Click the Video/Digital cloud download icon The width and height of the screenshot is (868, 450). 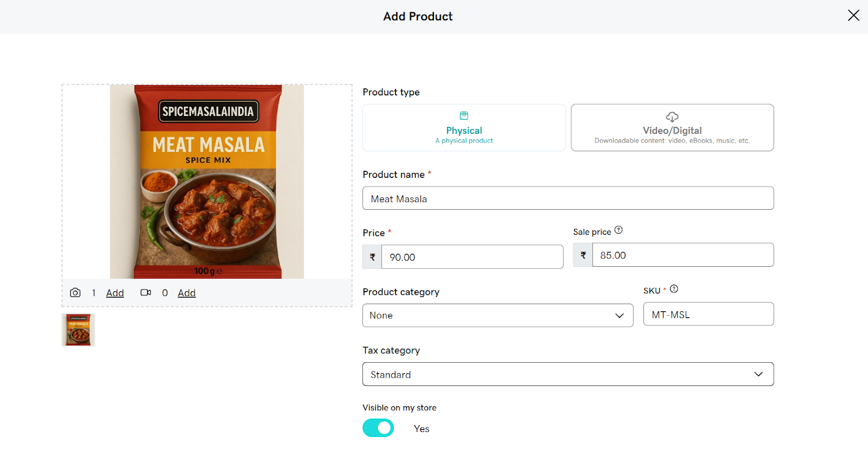click(x=672, y=117)
